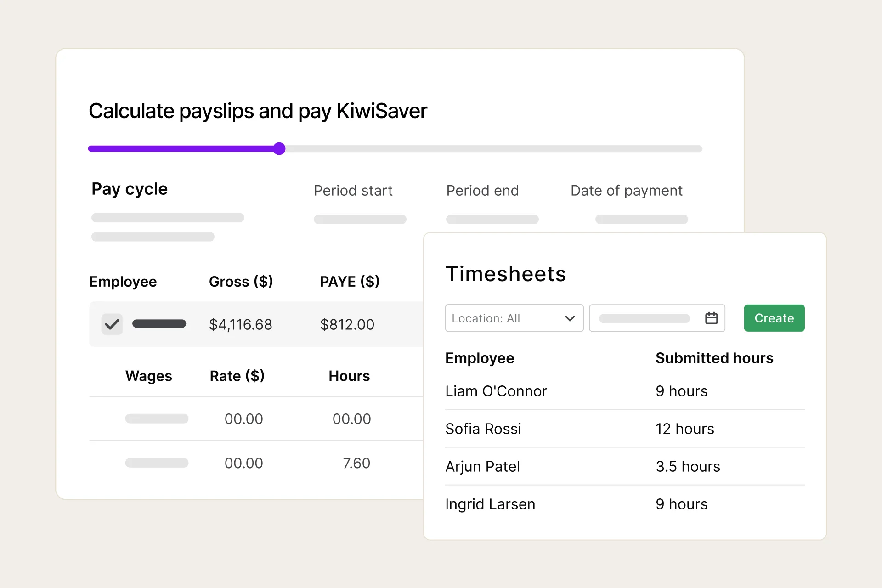The width and height of the screenshot is (882, 588).
Task: Click the Period end label
Action: [482, 191]
